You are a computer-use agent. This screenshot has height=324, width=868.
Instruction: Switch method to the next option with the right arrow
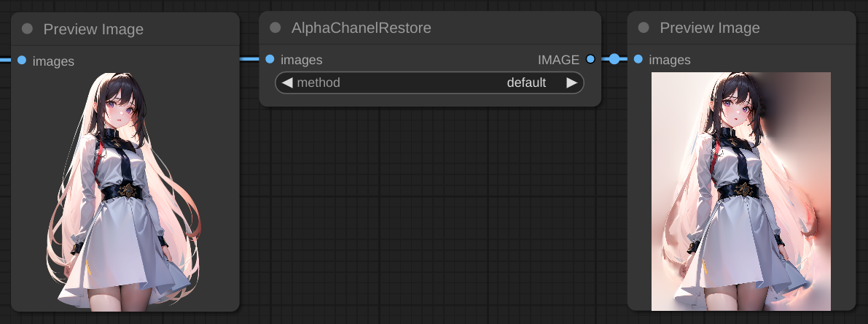571,82
